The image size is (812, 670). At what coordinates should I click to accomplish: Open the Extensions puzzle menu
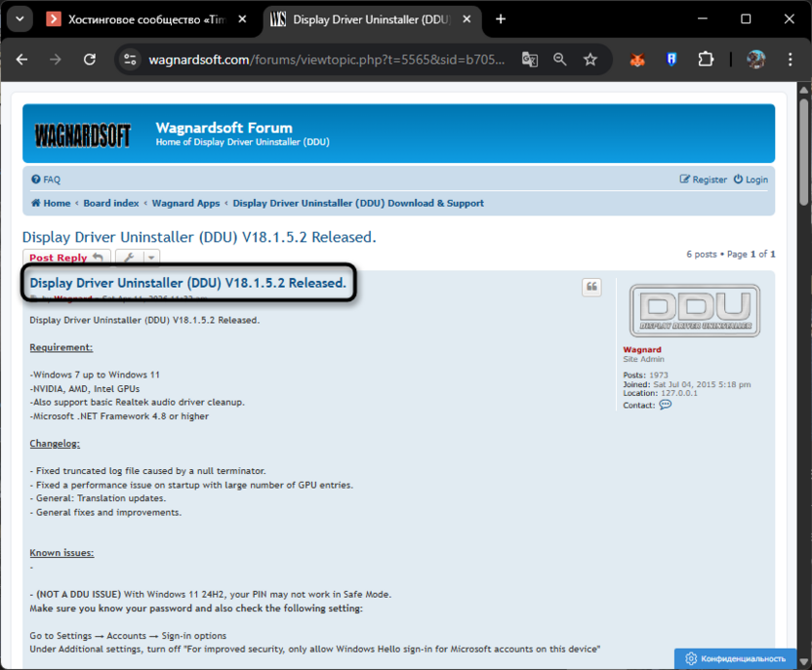(x=706, y=59)
